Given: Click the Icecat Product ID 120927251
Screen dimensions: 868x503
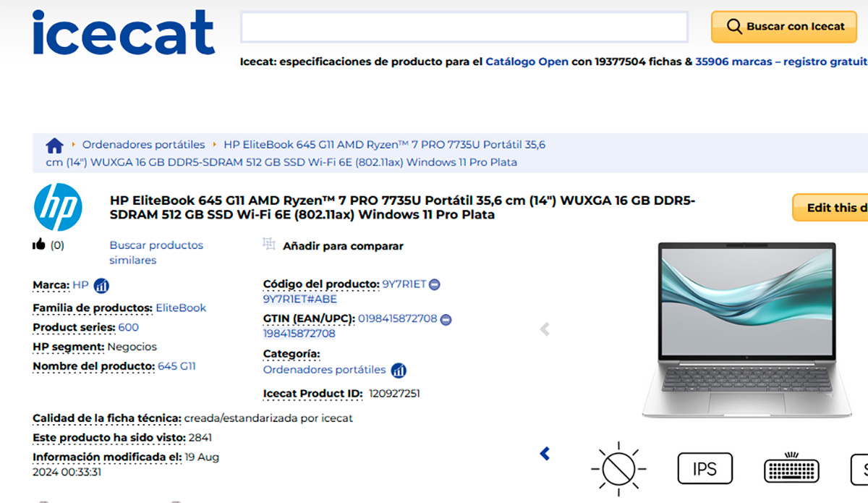Looking at the screenshot, I should pyautogui.click(x=394, y=394).
